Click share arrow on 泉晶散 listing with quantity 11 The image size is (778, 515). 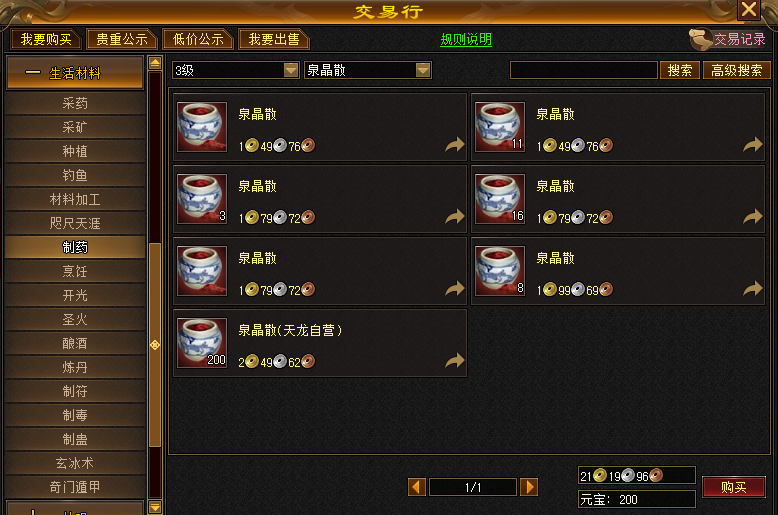[753, 144]
